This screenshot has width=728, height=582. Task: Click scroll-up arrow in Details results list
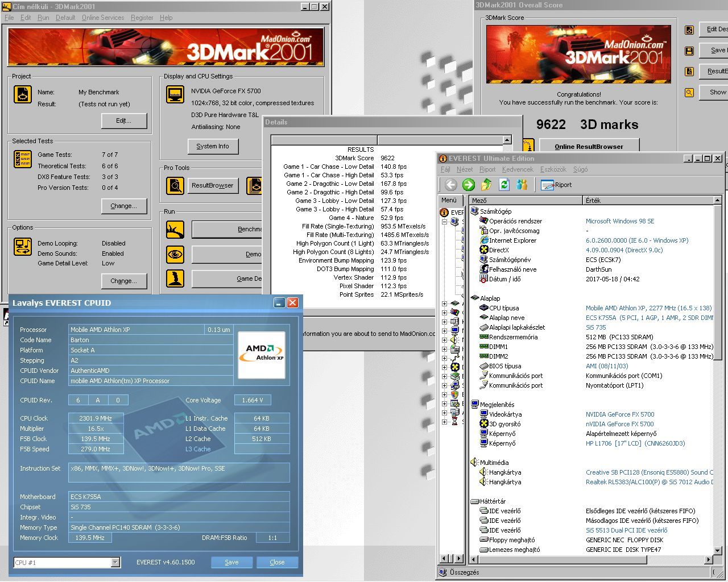[x=507, y=140]
